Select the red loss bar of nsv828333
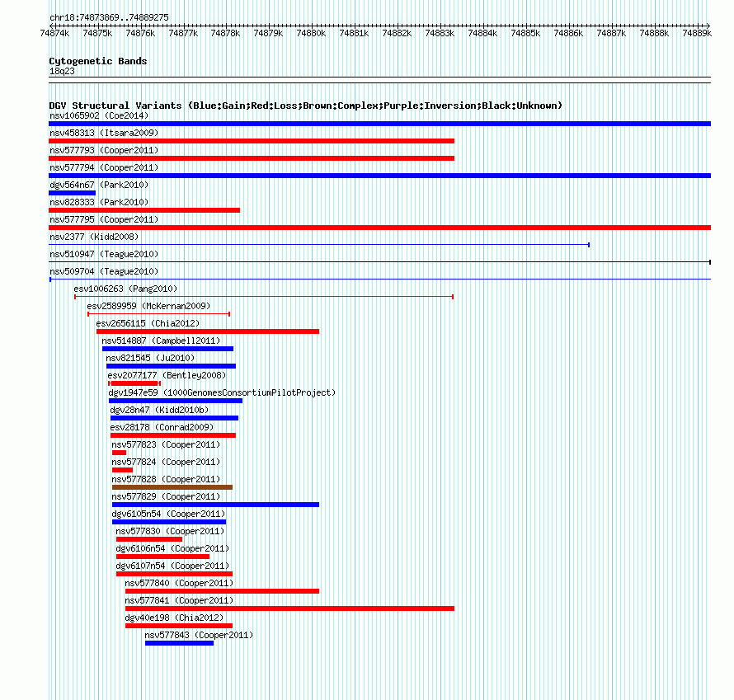Image resolution: width=734 pixels, height=700 pixels. click(144, 210)
